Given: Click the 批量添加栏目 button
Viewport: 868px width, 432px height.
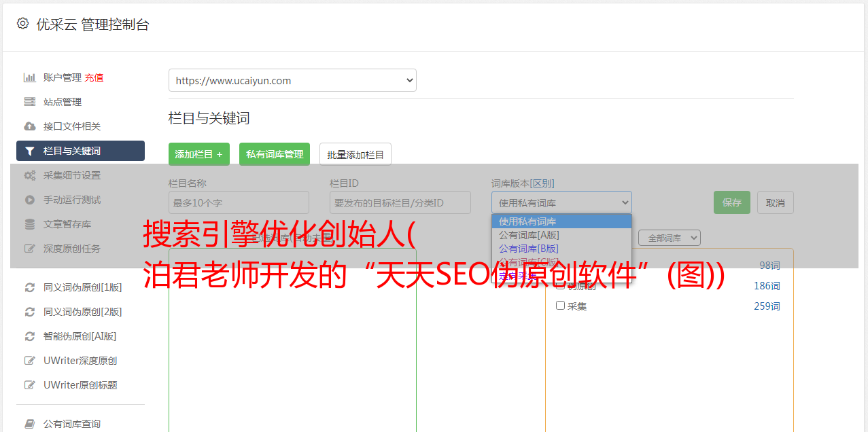Looking at the screenshot, I should tap(355, 154).
